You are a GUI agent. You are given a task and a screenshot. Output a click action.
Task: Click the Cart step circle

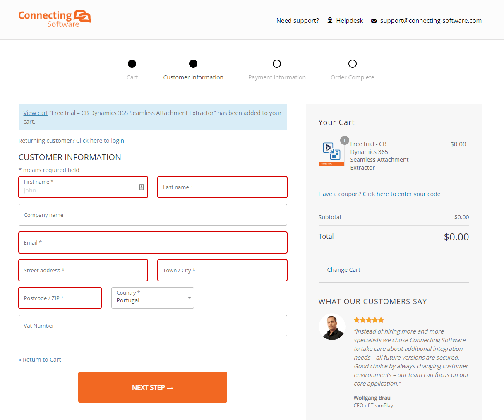coord(132,64)
